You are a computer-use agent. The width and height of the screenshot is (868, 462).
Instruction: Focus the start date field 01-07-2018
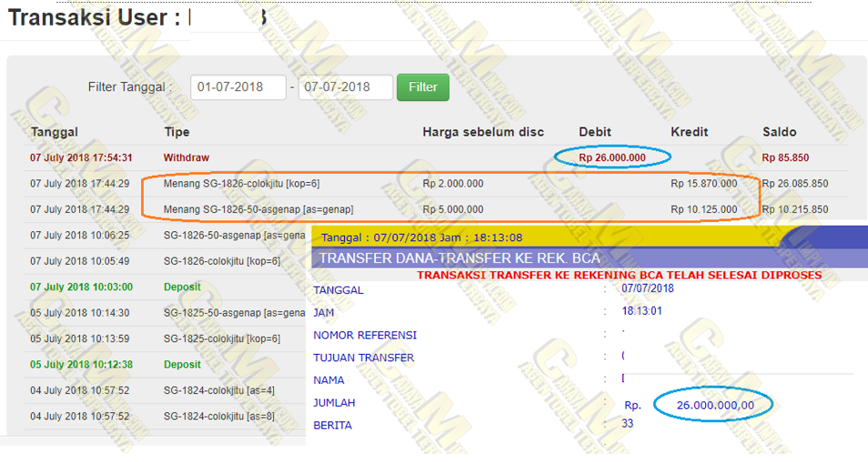239,87
